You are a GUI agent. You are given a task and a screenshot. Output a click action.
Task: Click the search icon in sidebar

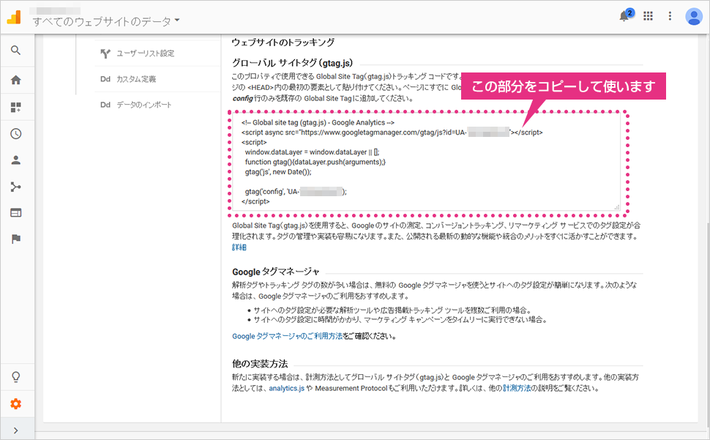pos(16,50)
